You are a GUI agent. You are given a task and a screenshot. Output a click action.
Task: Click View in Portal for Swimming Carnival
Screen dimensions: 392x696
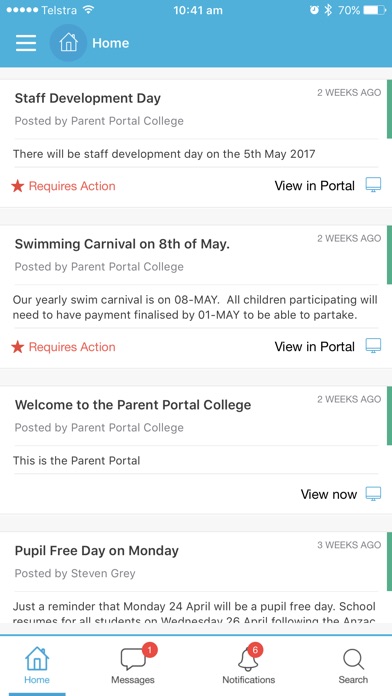pos(314,346)
